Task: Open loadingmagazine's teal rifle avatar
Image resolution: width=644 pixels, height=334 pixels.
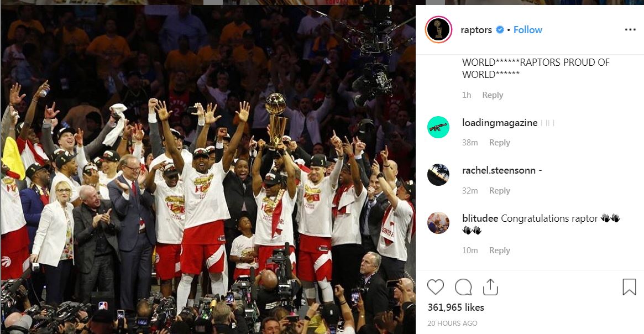Action: [438, 127]
